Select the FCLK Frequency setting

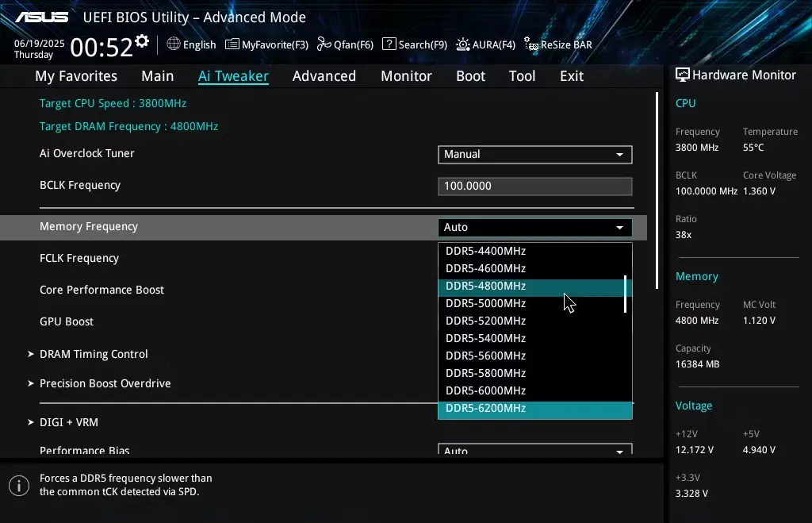pyautogui.click(x=79, y=258)
